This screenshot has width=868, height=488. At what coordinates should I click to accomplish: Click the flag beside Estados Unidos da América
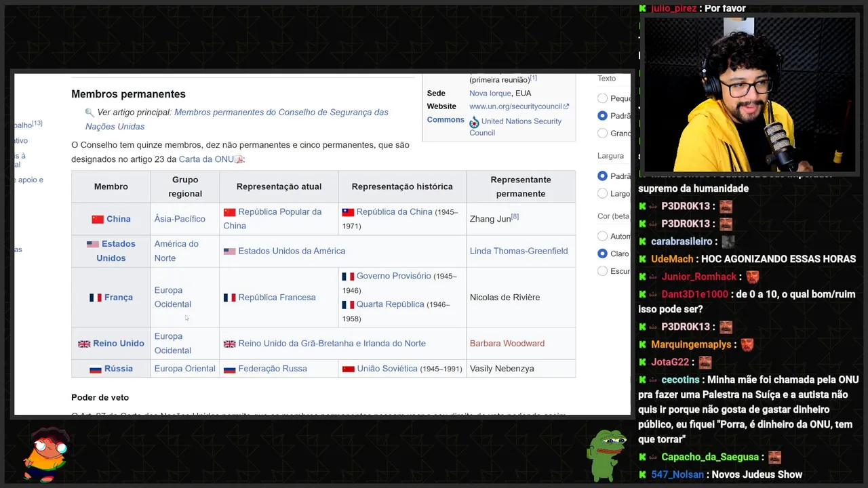230,251
